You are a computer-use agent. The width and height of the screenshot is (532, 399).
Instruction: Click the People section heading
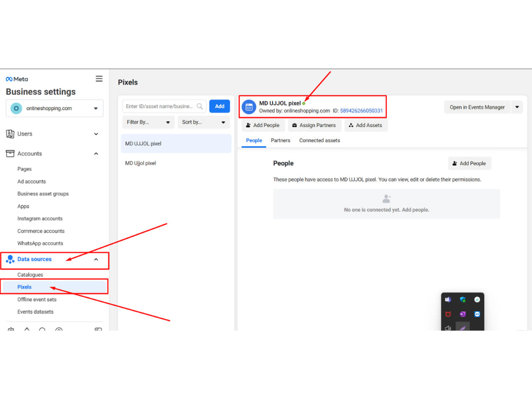[284, 163]
